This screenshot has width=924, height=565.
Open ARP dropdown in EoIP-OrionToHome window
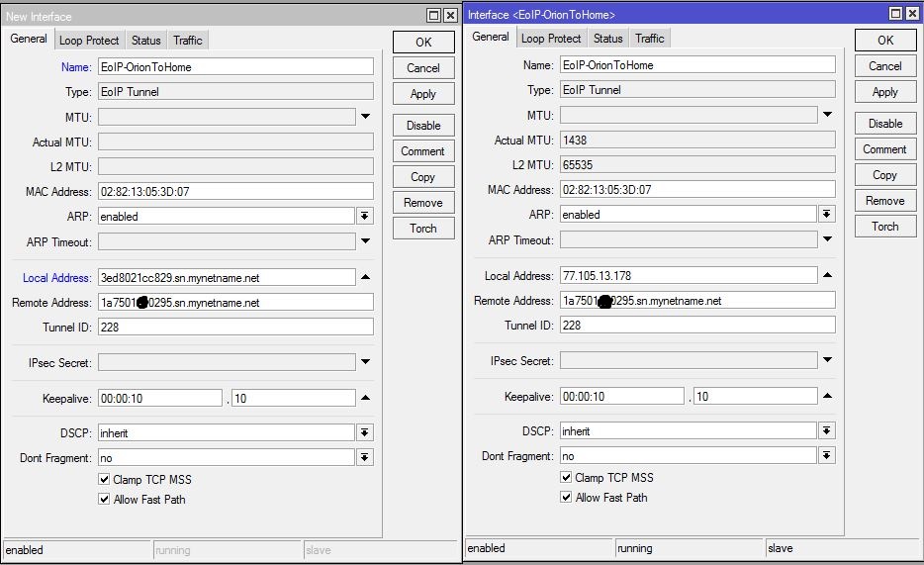(x=827, y=215)
